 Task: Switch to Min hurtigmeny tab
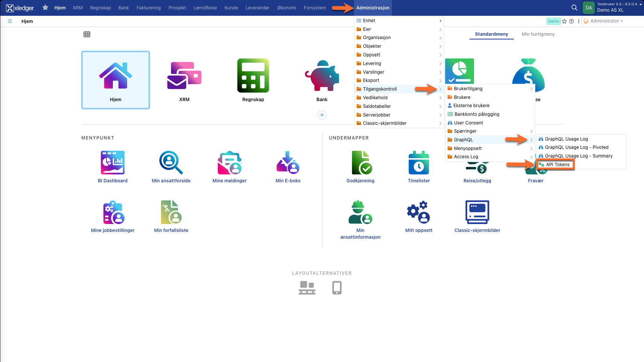538,34
